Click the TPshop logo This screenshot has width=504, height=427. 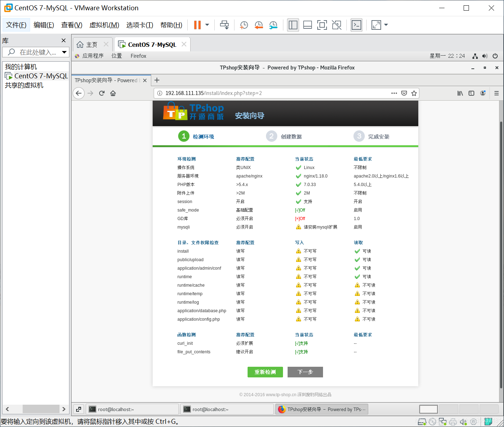(x=193, y=111)
